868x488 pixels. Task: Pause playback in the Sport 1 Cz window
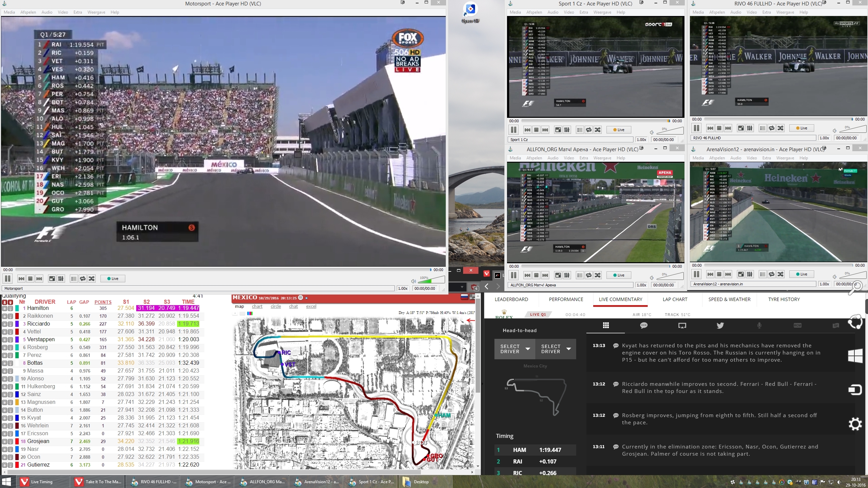[514, 130]
